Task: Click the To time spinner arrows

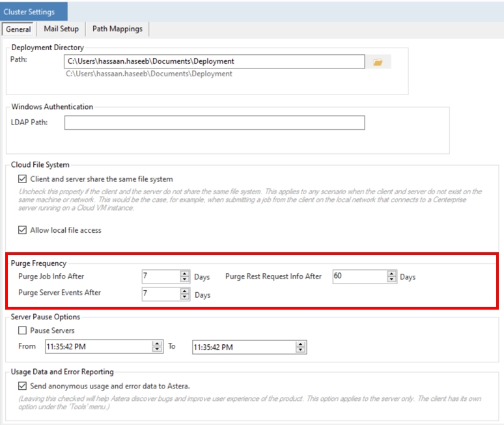Action: coord(301,347)
